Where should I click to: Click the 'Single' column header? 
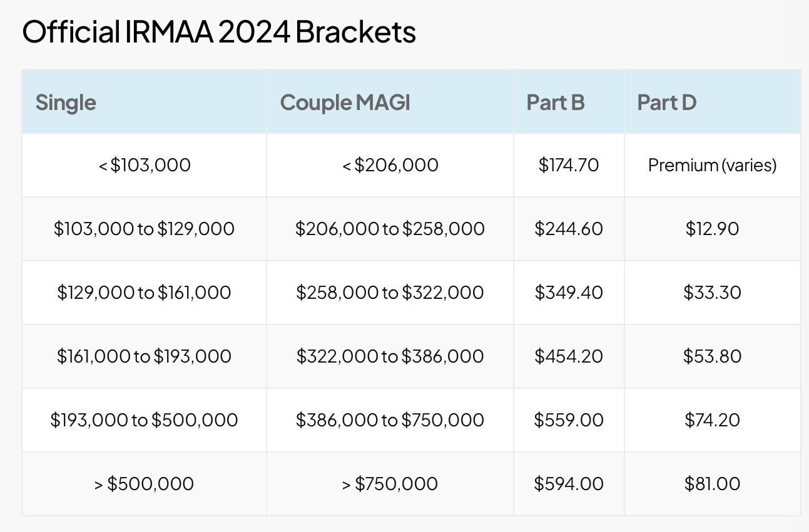coord(66,102)
